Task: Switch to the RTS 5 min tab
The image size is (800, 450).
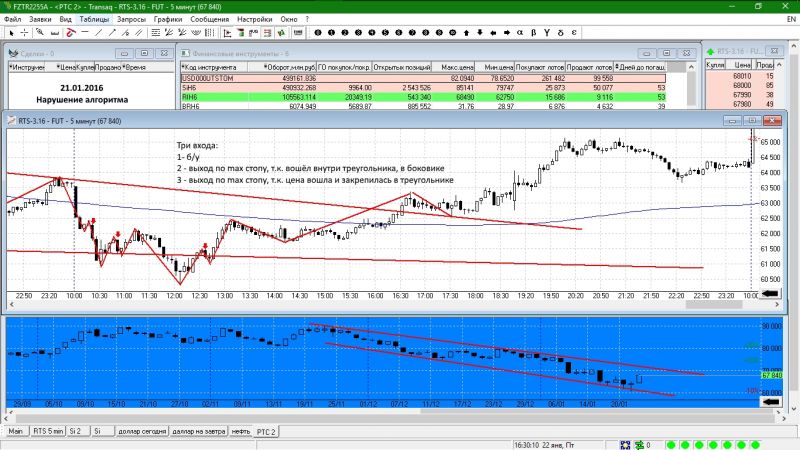Action: (48, 431)
